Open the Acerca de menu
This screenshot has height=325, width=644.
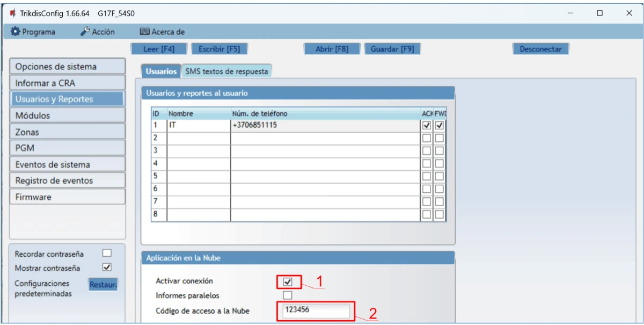pyautogui.click(x=162, y=32)
